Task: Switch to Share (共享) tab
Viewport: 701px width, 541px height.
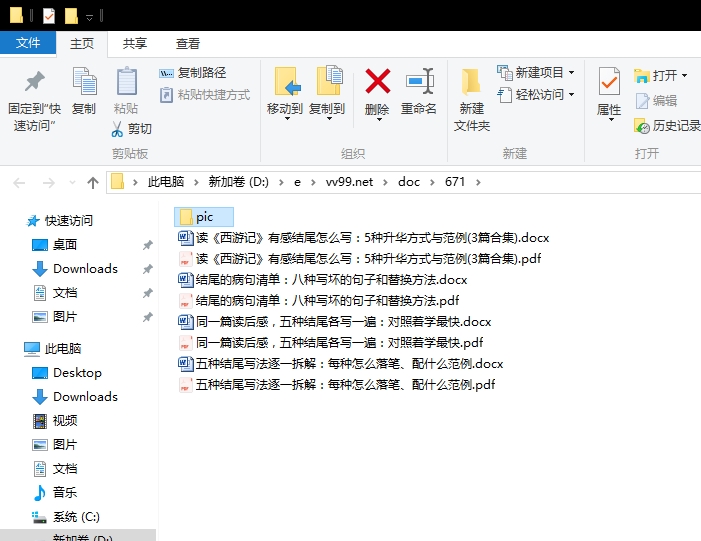Action: [135, 43]
